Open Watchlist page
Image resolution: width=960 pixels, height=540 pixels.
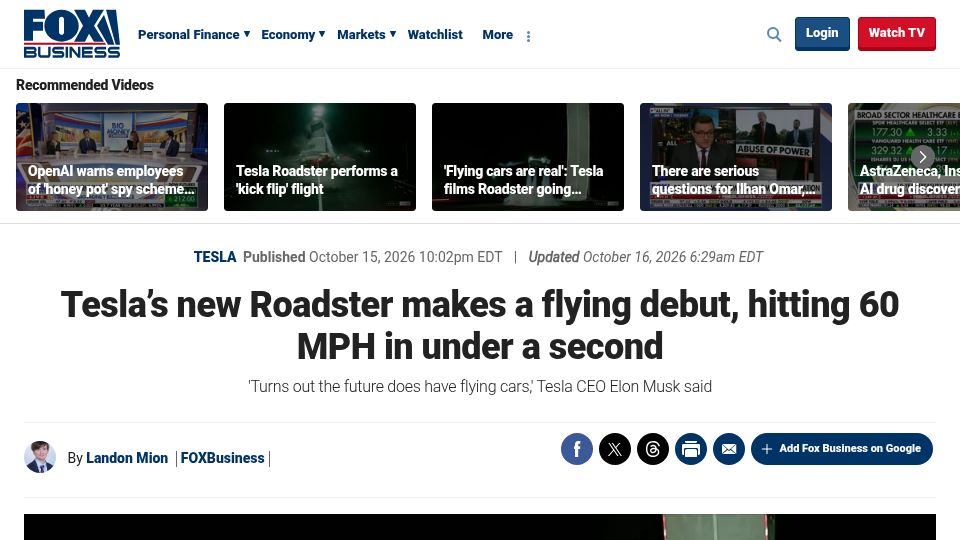435,34
